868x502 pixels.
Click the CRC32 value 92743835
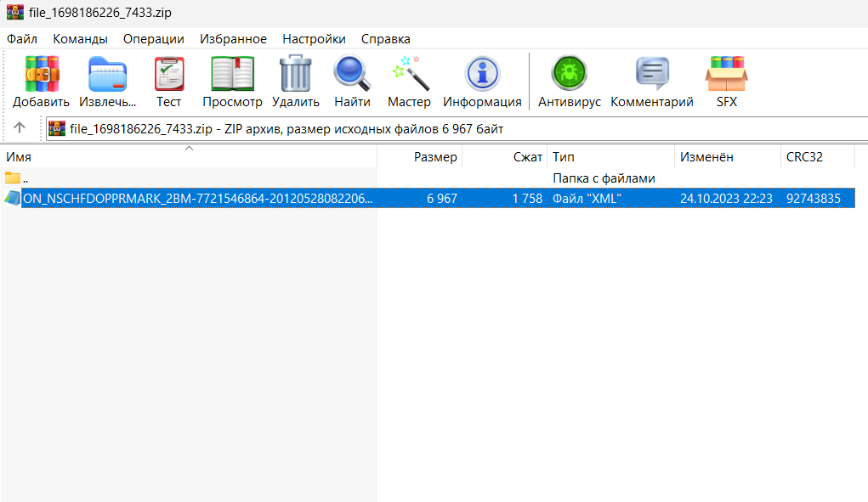click(814, 199)
